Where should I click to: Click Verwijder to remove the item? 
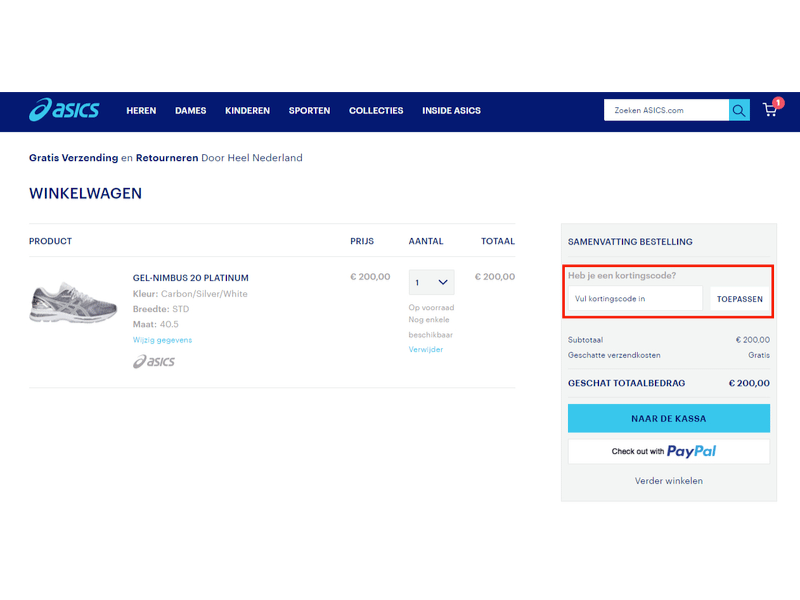(426, 349)
